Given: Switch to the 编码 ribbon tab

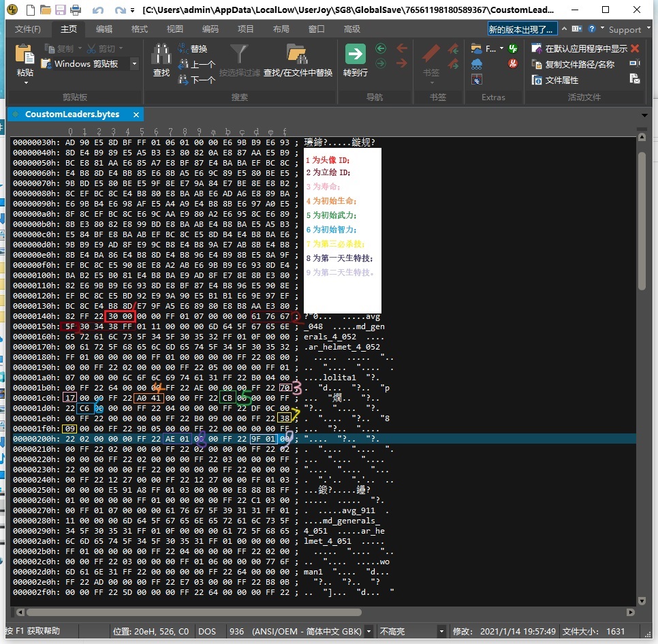Looking at the screenshot, I should click(x=210, y=29).
